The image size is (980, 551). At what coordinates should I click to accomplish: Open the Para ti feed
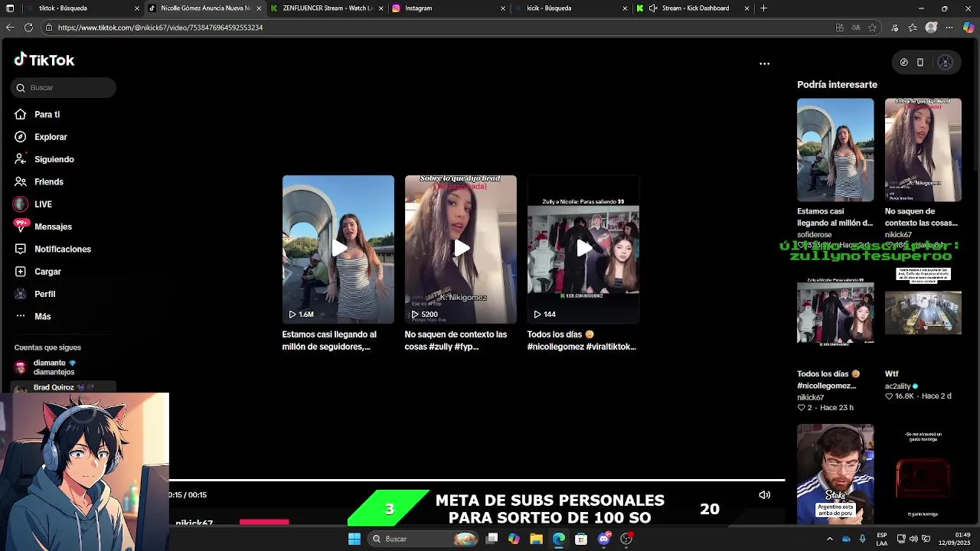click(47, 114)
